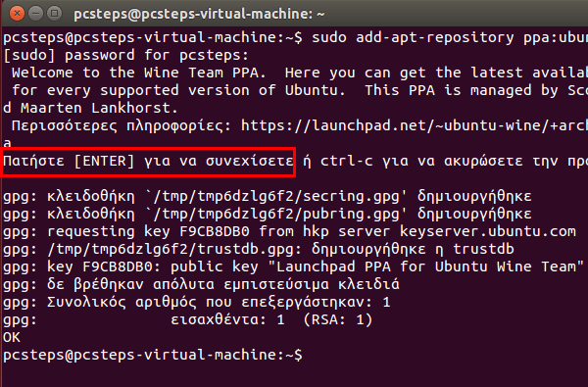588x387 pixels.
Task: Click the sudo add-apt-repository command text
Action: 450,38
